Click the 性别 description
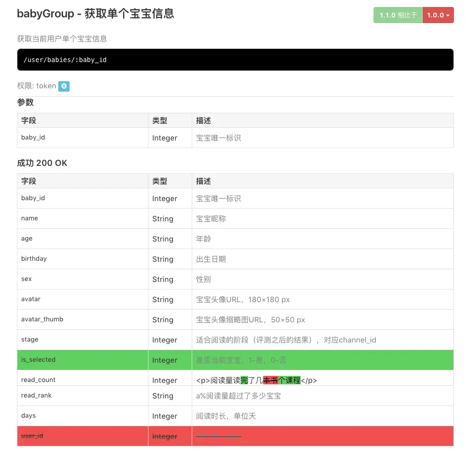The height and width of the screenshot is (452, 476). [203, 279]
